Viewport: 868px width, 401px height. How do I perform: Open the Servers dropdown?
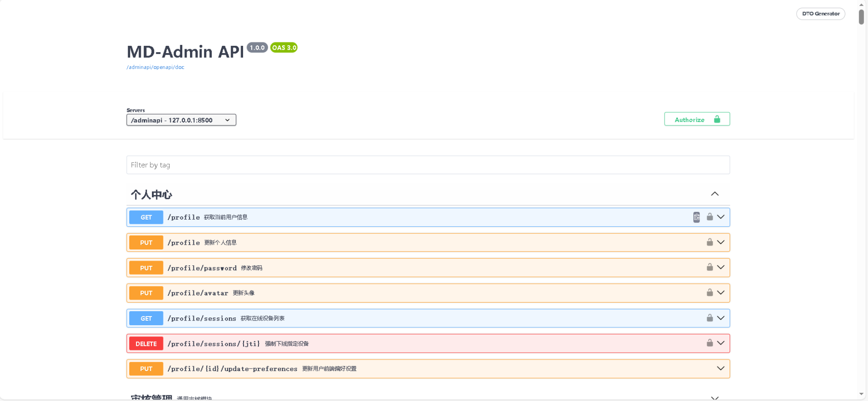coord(181,120)
